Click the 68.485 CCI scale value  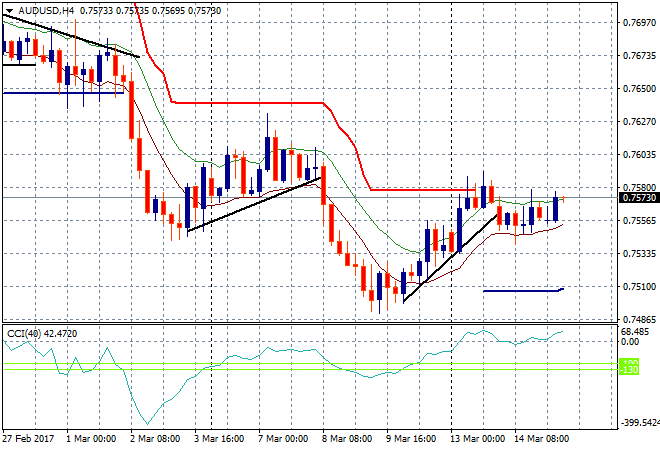click(x=635, y=332)
